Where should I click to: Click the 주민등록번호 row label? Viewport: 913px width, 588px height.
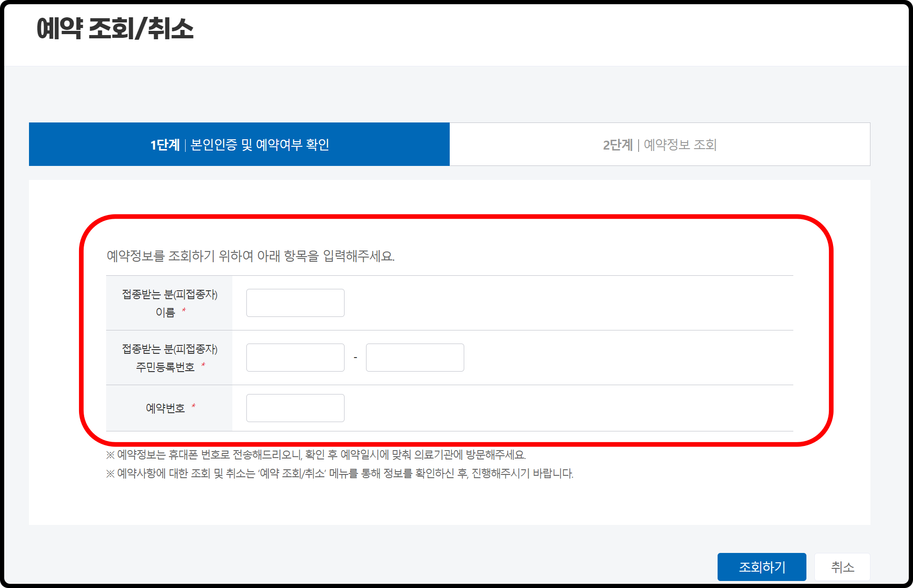pyautogui.click(x=170, y=357)
